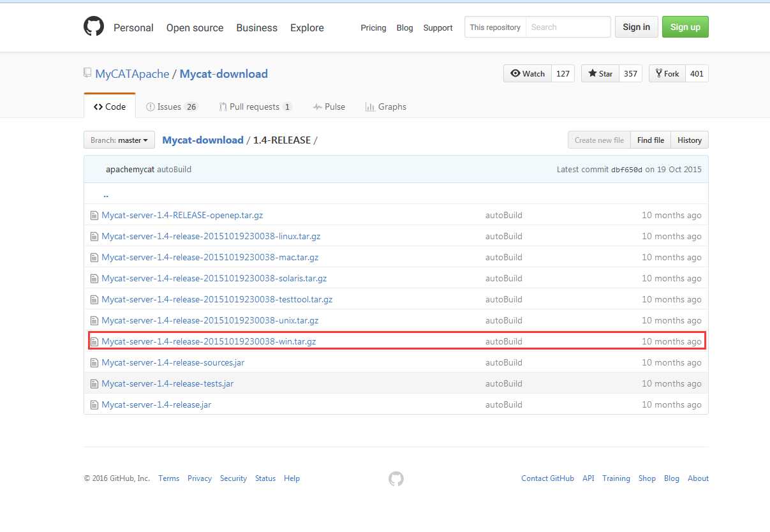This screenshot has width=770, height=532.
Task: Go up to the parent directory (..)
Action: 105,195
